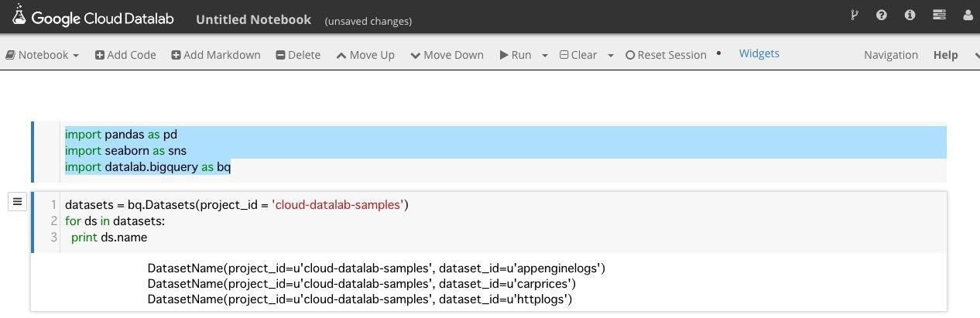The width and height of the screenshot is (980, 318).
Task: Add a new Markdown cell
Action: [216, 55]
